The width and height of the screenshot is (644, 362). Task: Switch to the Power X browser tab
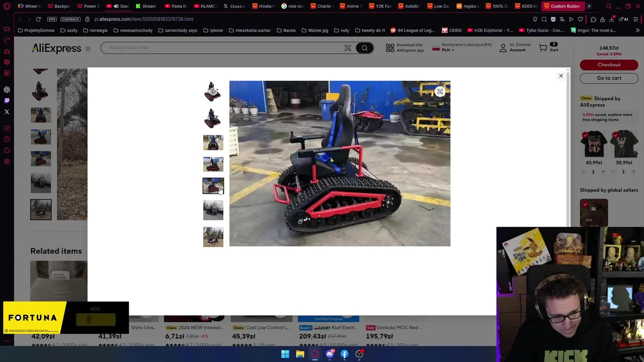pyautogui.click(x=89, y=6)
